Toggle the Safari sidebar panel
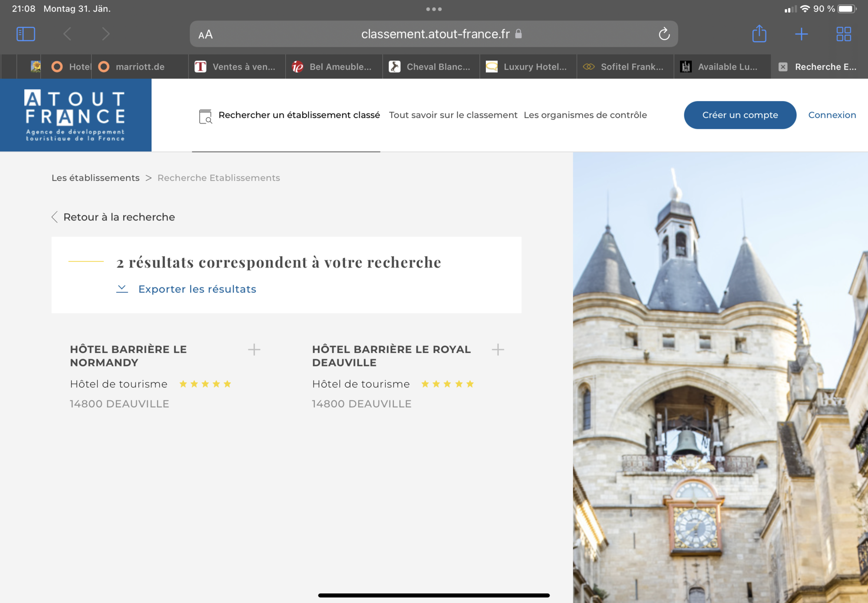 (26, 34)
